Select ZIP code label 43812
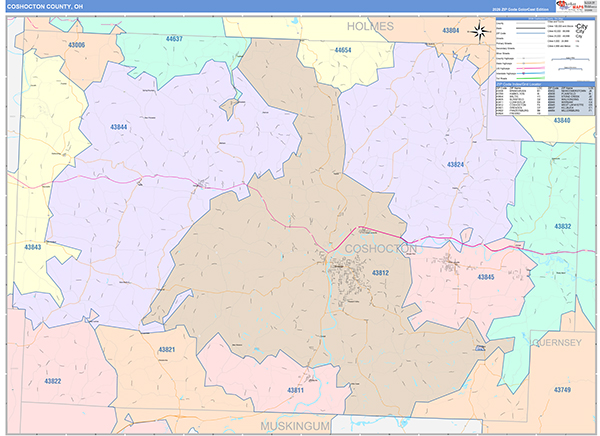The height and width of the screenshot is (436, 600). [380, 273]
